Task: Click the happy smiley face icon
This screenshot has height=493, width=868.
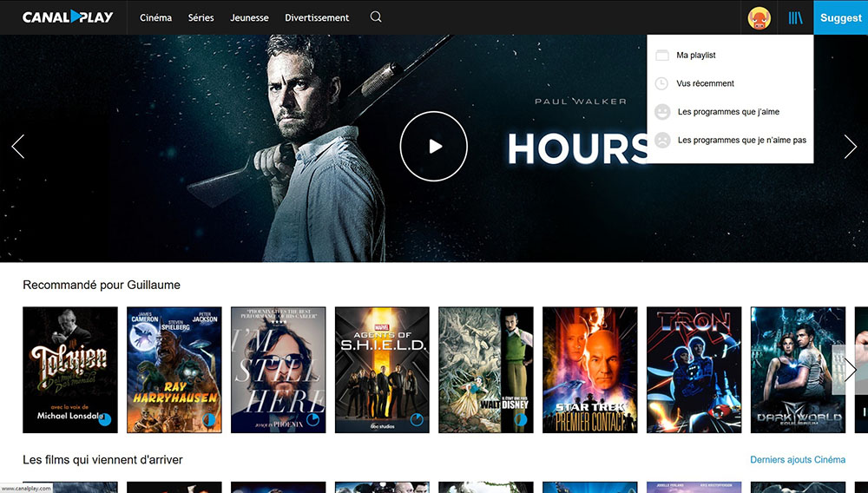Action: (662, 112)
